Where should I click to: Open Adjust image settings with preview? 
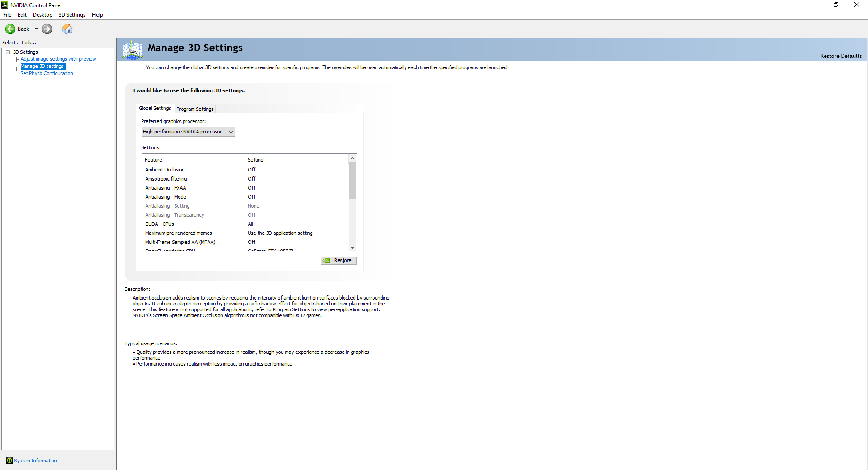[x=58, y=59]
